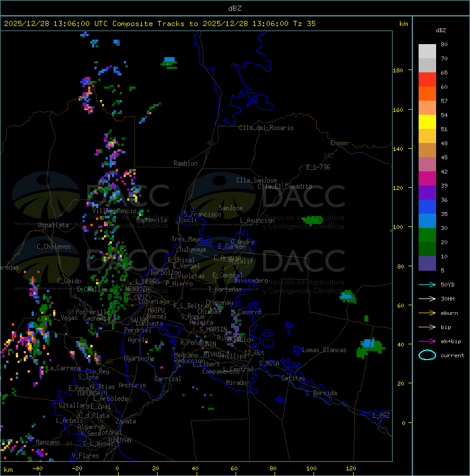Click the magenta eb+bip arrow in legend
The height and width of the screenshot is (476, 470).
tap(427, 341)
